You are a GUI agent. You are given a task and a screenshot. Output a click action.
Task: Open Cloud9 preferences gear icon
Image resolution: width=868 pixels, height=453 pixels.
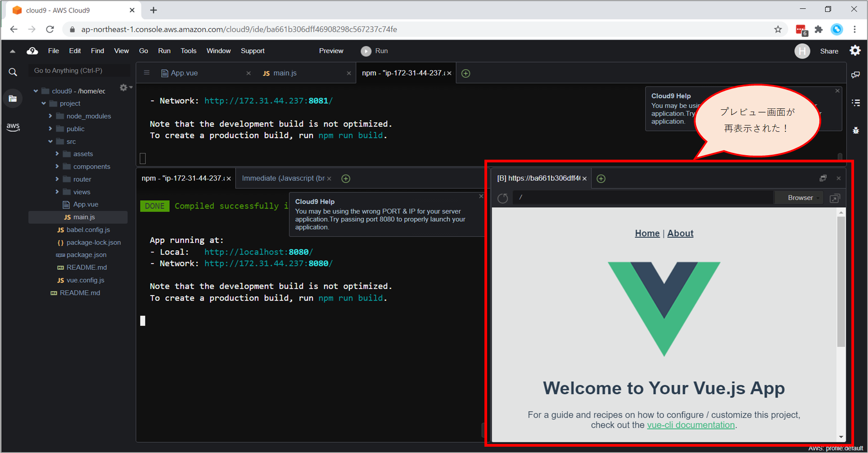[x=855, y=50]
